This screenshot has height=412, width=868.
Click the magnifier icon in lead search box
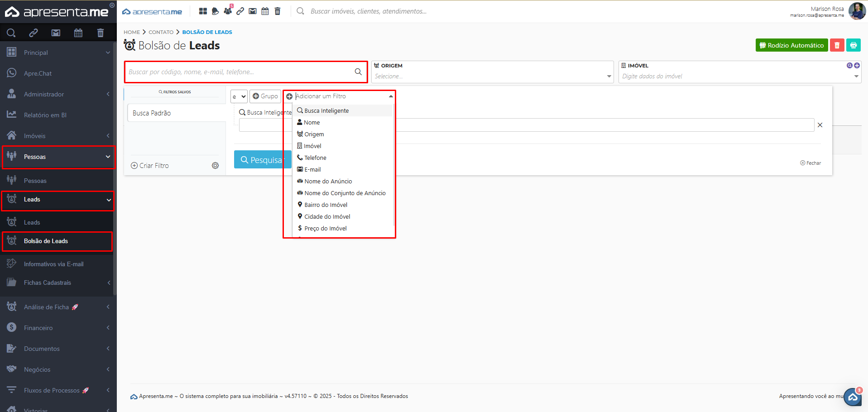point(358,72)
